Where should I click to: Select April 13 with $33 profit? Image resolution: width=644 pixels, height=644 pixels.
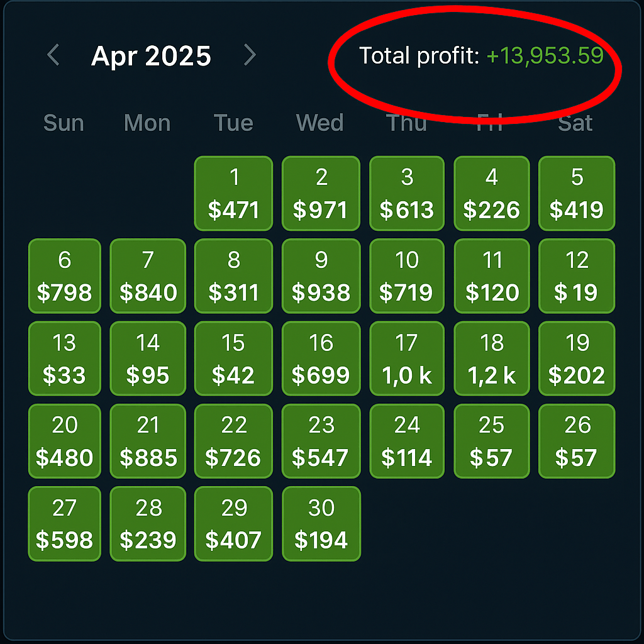tap(64, 358)
